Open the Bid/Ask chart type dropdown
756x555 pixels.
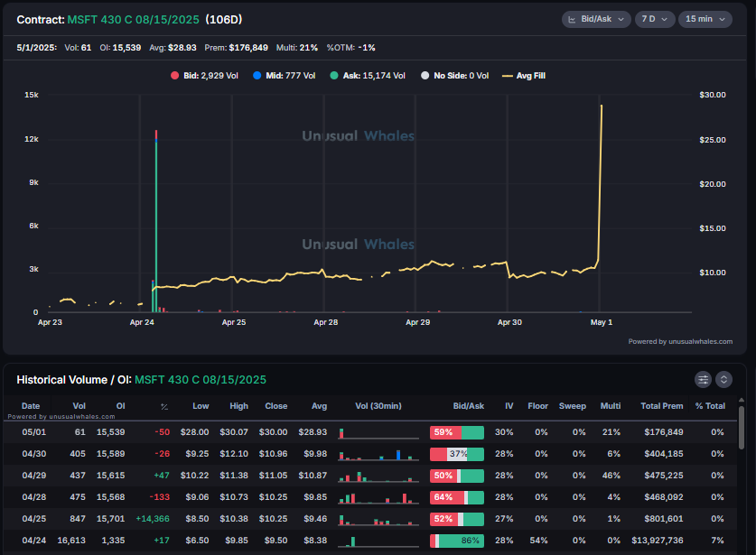tap(596, 19)
